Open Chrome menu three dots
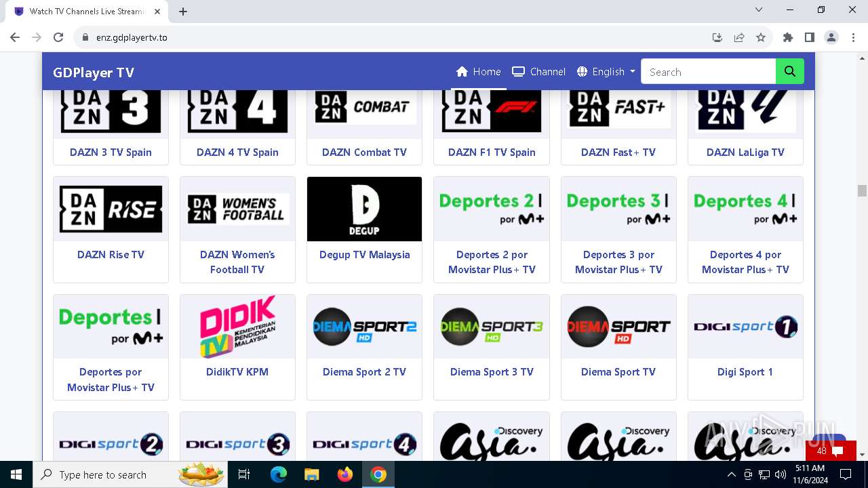 (853, 37)
